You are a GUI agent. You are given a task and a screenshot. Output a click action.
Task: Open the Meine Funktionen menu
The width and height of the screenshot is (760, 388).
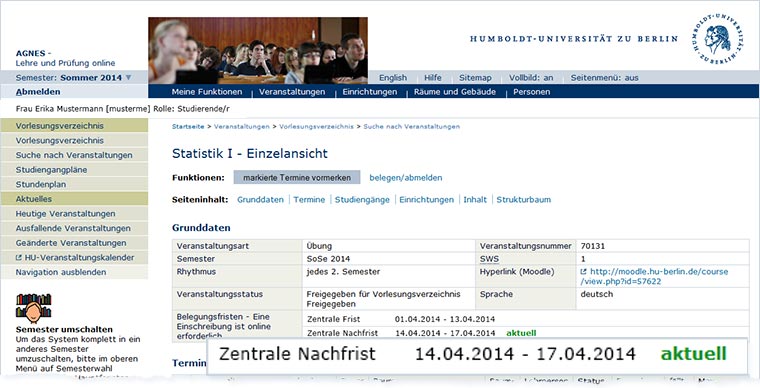tap(206, 92)
